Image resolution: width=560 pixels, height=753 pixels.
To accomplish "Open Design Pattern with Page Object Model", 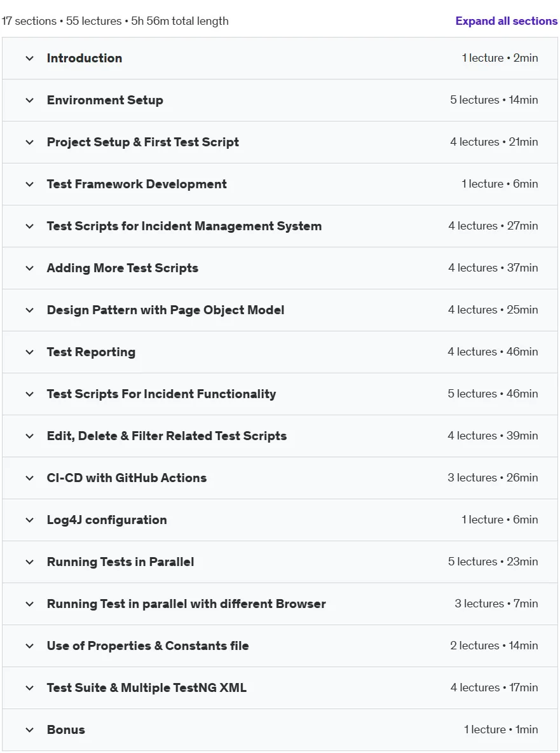I will (165, 310).
